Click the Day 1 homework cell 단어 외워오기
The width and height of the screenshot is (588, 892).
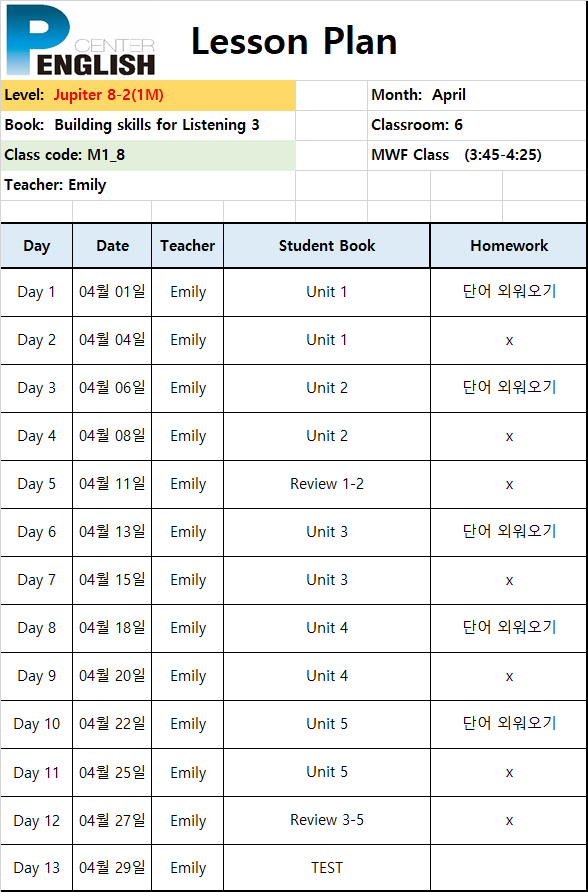[509, 292]
